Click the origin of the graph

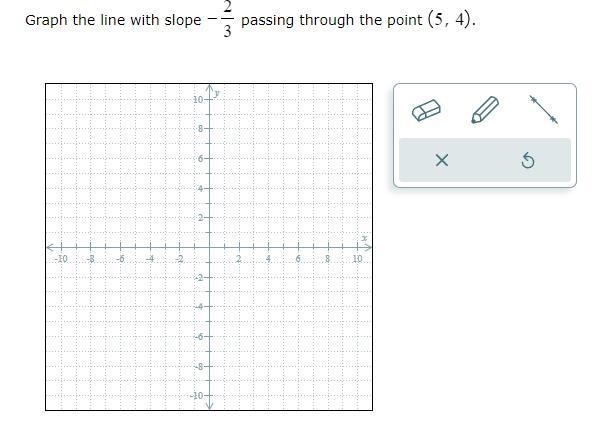(209, 248)
